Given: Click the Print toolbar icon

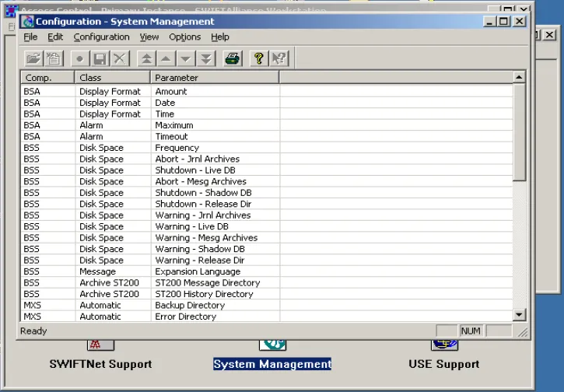Looking at the screenshot, I should coord(233,58).
